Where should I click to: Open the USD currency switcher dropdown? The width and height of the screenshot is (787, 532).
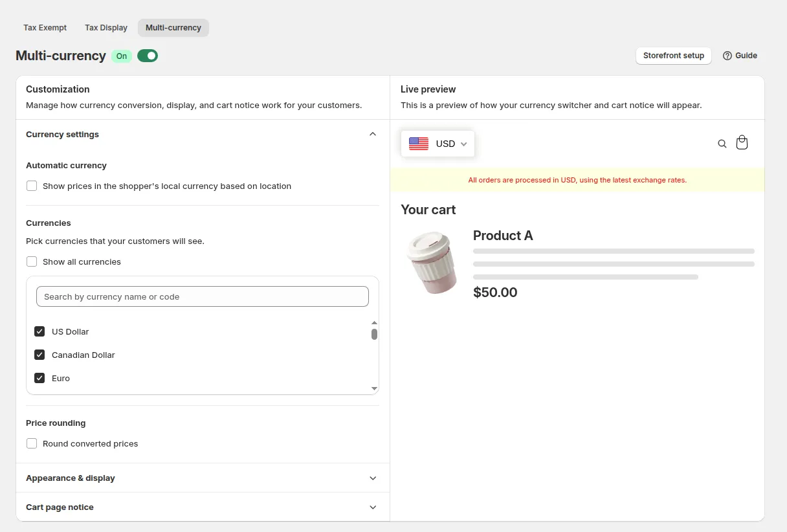pyautogui.click(x=438, y=144)
